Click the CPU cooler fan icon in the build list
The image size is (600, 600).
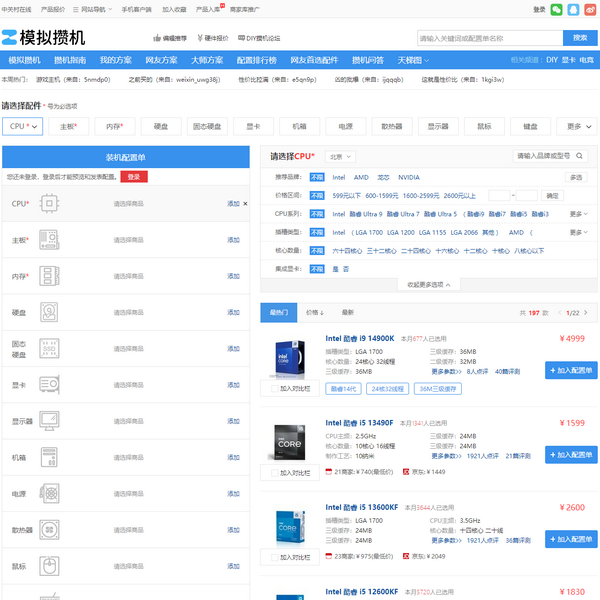tap(50, 530)
